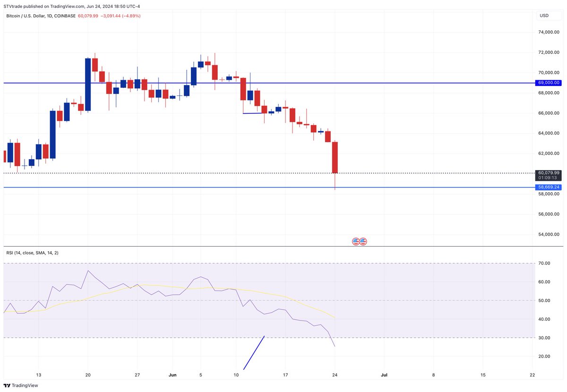Click the 30.00 RSI axis label
This screenshot has height=392, width=567.
545,338
